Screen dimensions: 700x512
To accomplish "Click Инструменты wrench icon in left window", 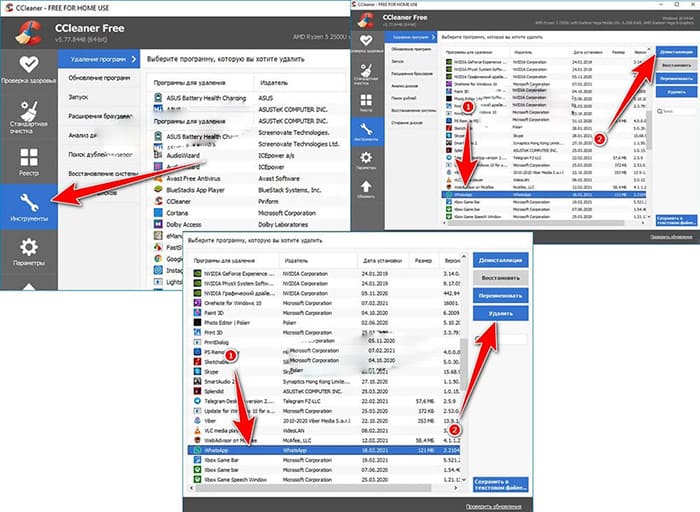I will pos(29,203).
